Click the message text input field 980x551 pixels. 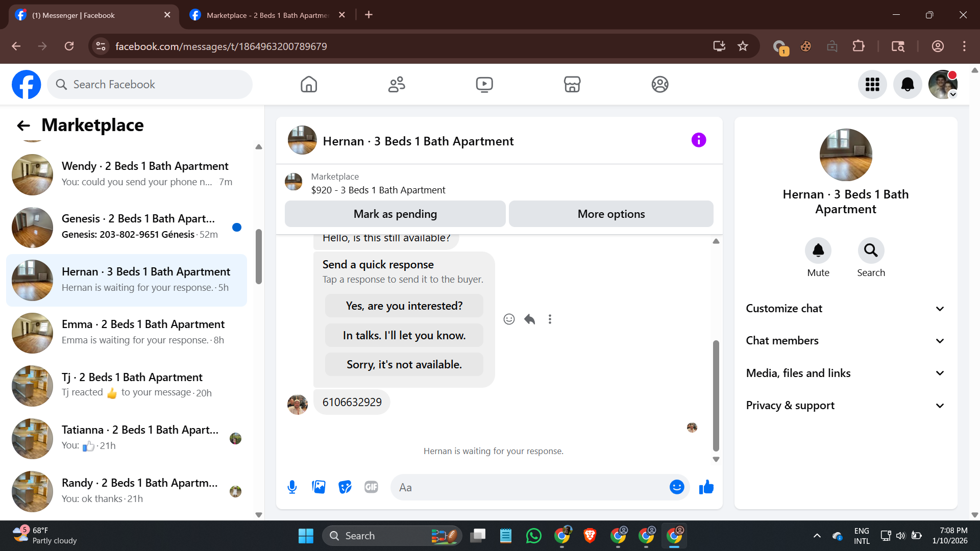click(x=531, y=487)
